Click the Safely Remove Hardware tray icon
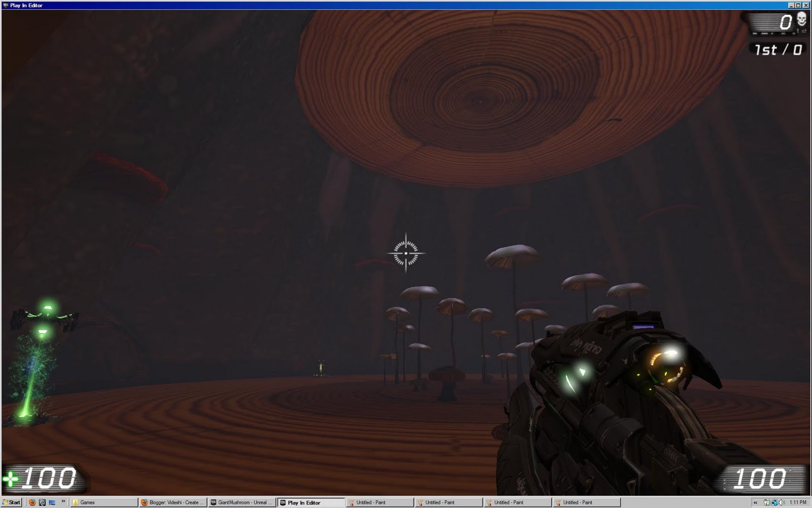812x508 pixels. (x=766, y=502)
